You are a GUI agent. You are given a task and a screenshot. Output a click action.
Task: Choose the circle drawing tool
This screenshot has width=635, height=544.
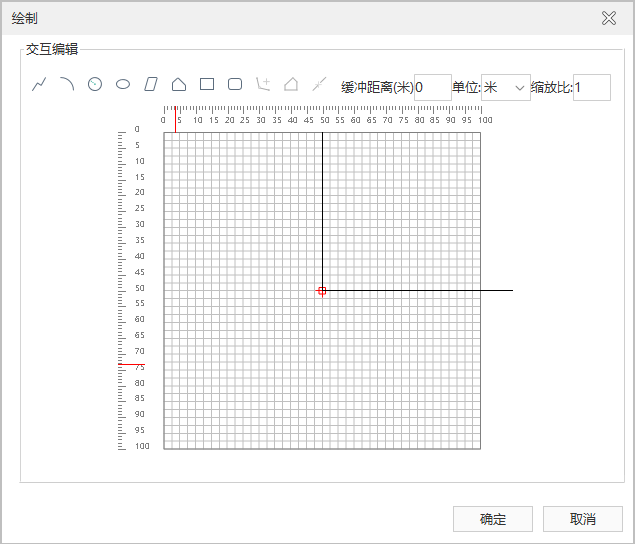tap(95, 85)
